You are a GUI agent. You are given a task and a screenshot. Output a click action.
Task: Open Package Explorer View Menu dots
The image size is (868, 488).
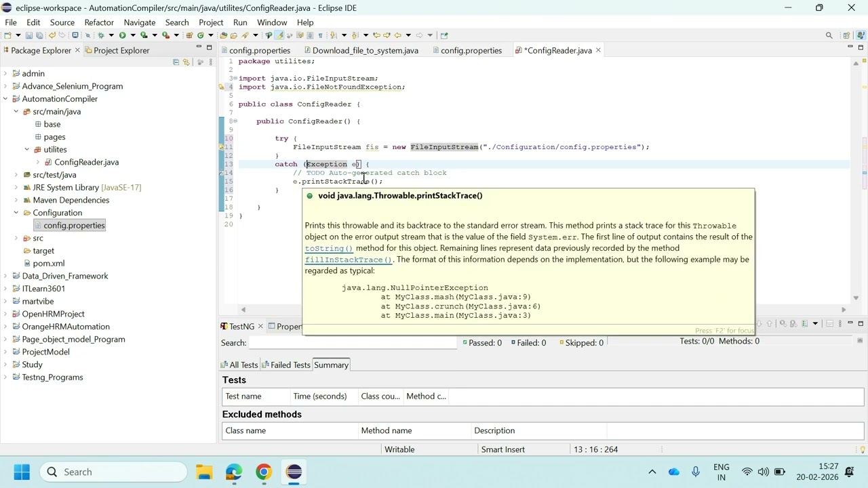click(210, 62)
